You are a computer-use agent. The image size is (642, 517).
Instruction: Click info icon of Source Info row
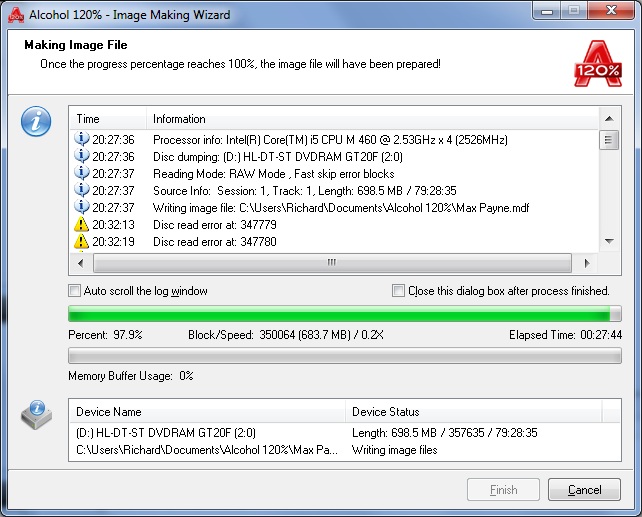(x=81, y=190)
